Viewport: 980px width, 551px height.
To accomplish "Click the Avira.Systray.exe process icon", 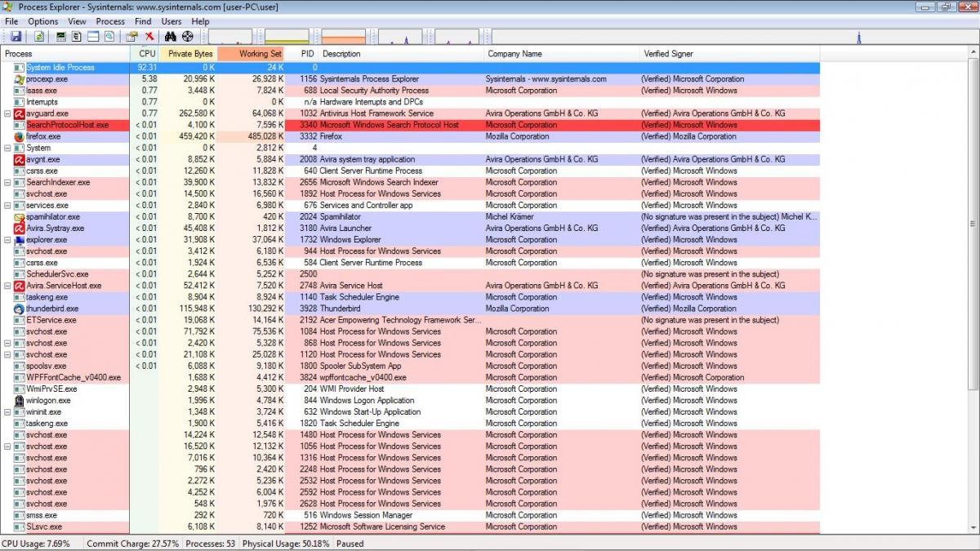I will tap(20, 229).
